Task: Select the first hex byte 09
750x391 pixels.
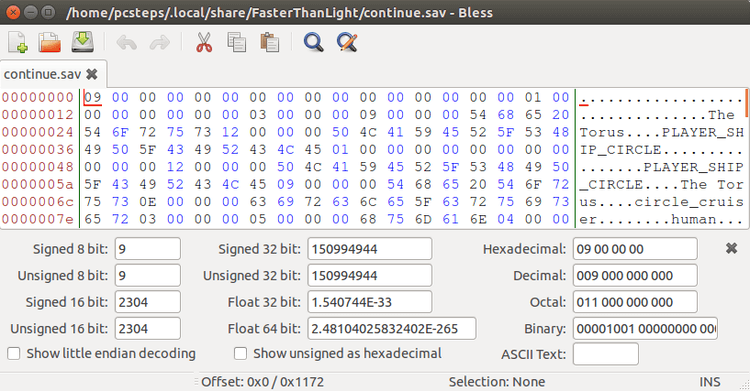Action: (x=93, y=98)
